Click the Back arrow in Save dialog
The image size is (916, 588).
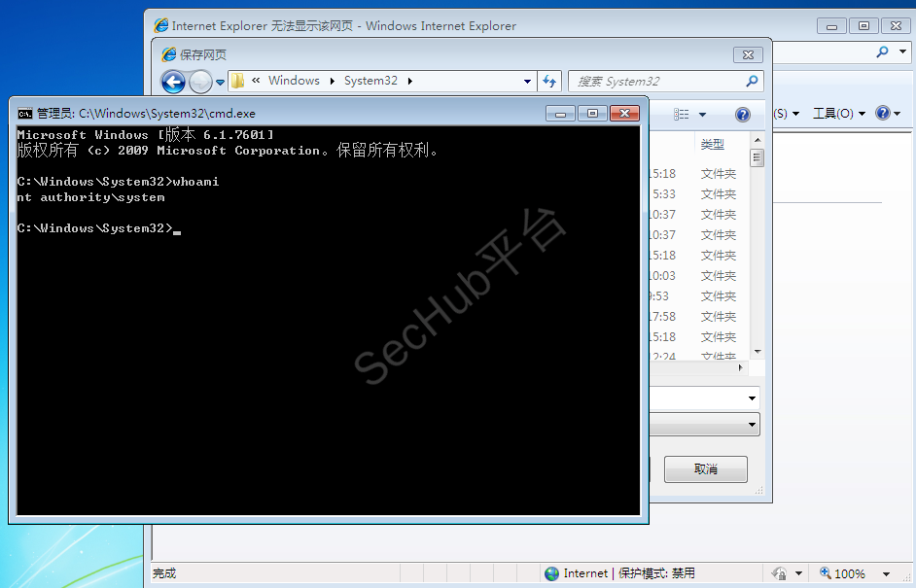pyautogui.click(x=173, y=82)
